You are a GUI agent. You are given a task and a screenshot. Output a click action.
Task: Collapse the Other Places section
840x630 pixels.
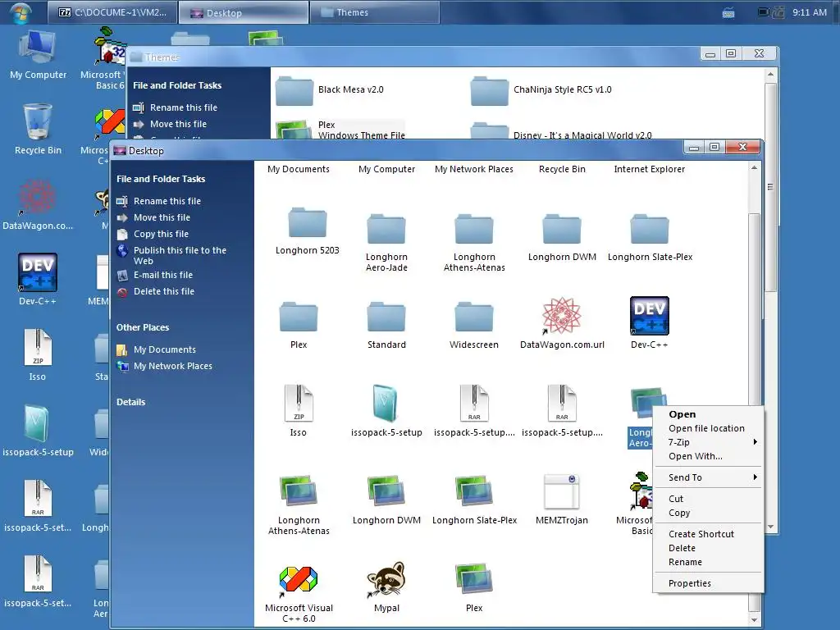(x=143, y=327)
